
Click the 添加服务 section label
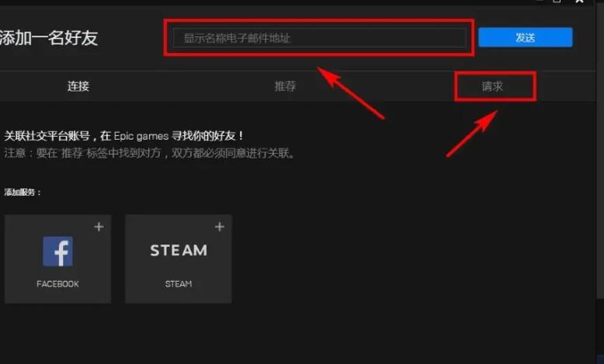(x=23, y=192)
